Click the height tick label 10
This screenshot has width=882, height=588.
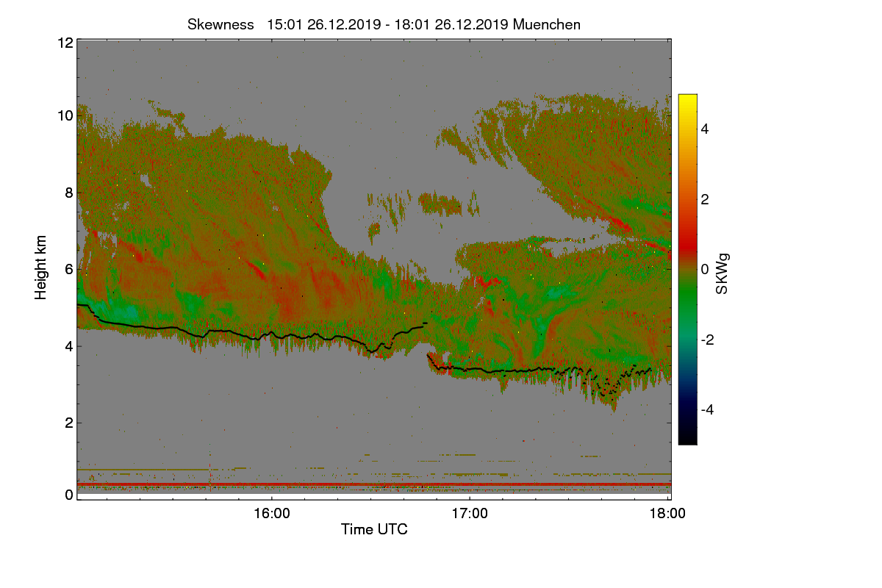click(x=65, y=115)
